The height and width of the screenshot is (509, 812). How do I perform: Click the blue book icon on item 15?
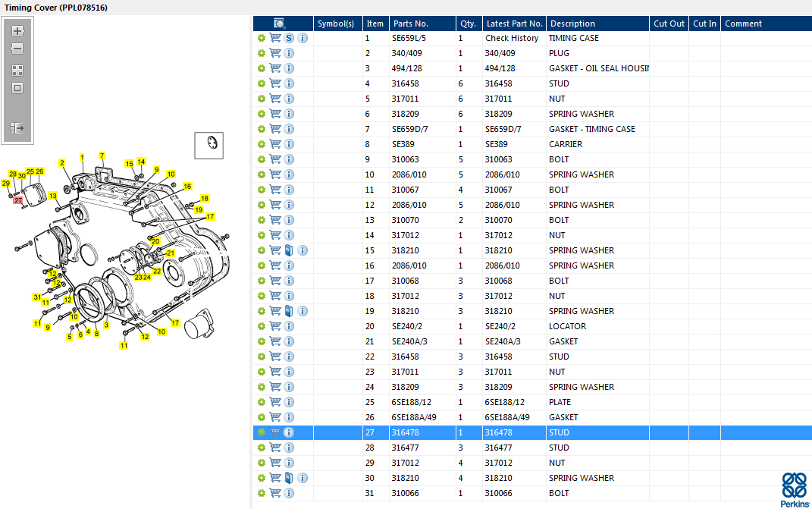click(x=289, y=250)
